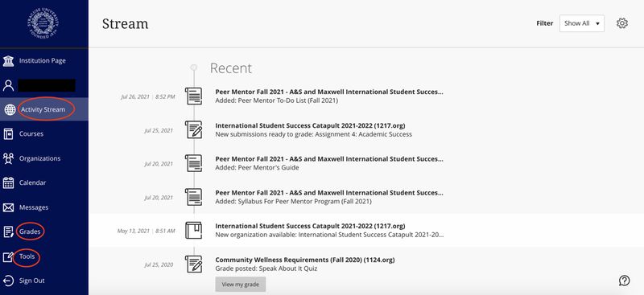The image size is (644, 295).
Task: Click grade icon beside Speak About It Quiz entry
Action: coord(193,264)
